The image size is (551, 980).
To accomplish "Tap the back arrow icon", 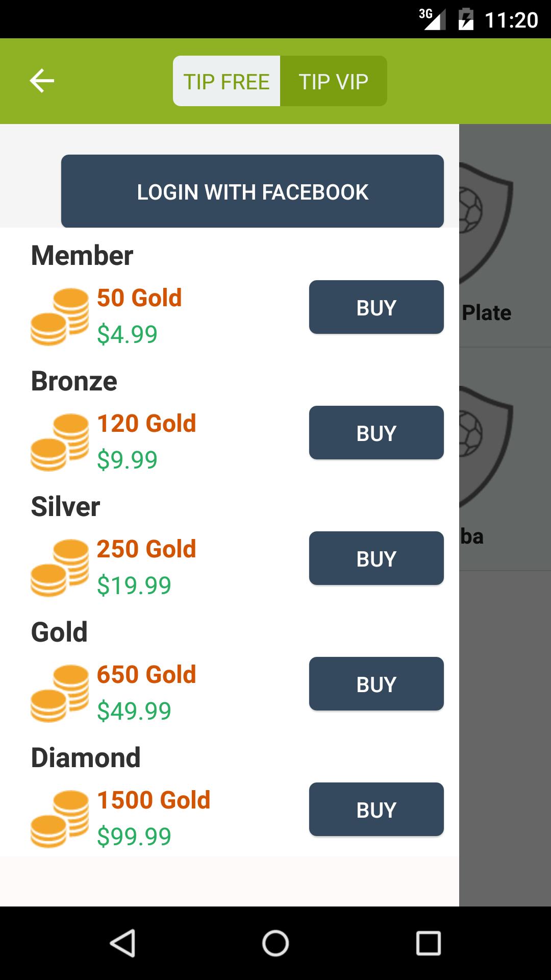I will tap(42, 81).
